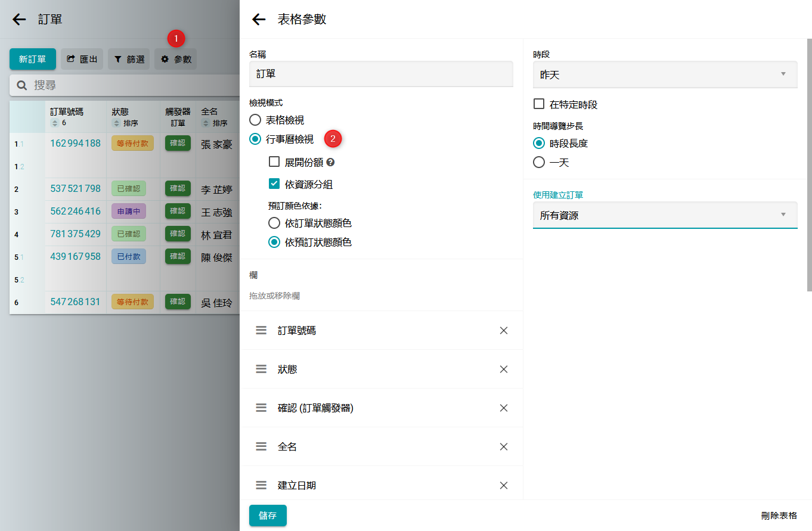812x531 pixels.
Task: Click the back arrow beside 表格參數
Action: point(259,20)
